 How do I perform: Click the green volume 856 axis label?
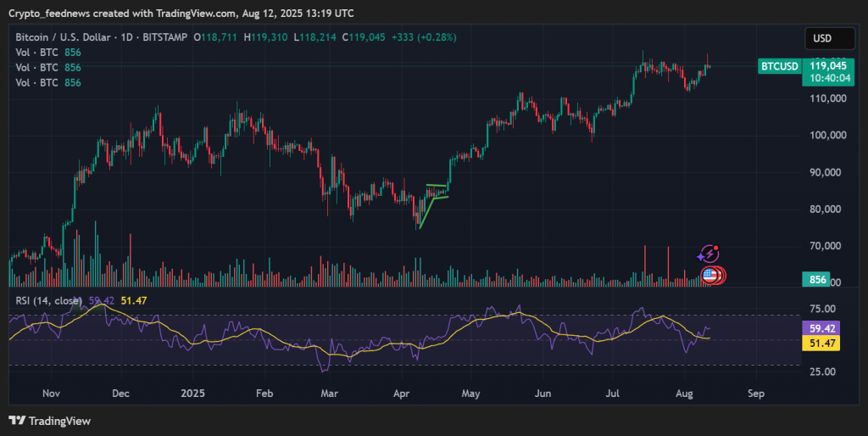[819, 281]
